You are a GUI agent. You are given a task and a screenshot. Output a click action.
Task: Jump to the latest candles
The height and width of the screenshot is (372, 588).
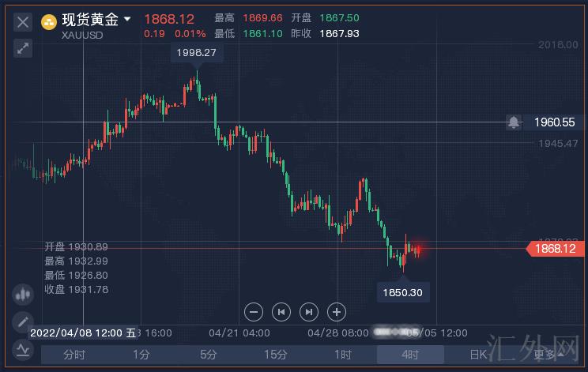309,311
